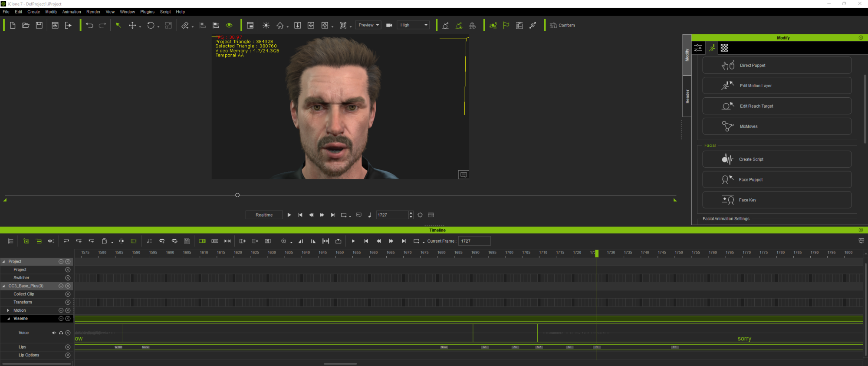Open the Preview mode dropdown
Screen dimensions: 868x366
coord(368,25)
